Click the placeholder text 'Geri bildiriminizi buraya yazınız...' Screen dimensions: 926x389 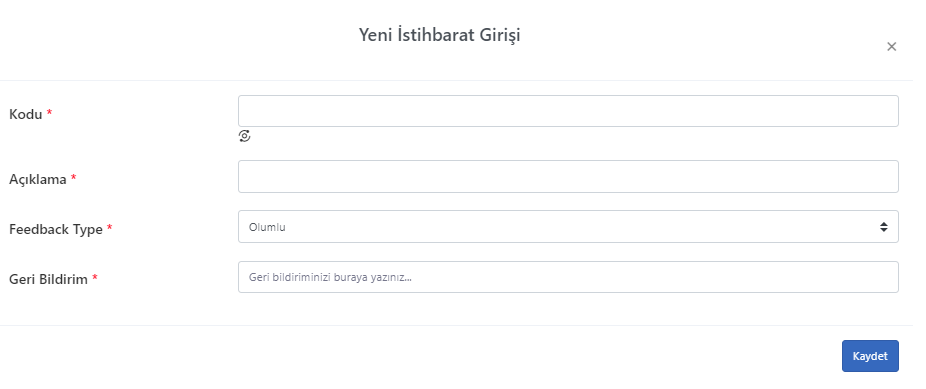[x=330, y=277]
